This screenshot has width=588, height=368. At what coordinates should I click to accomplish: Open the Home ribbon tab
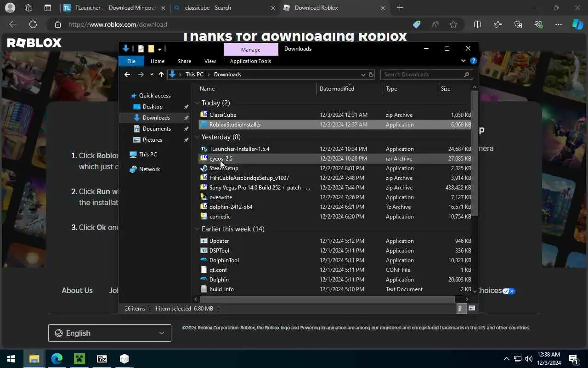coord(158,61)
